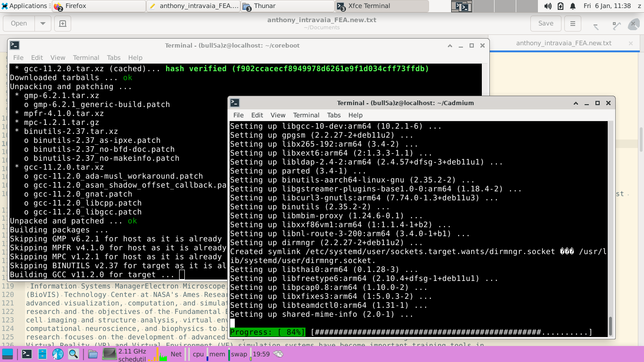Expand the recent files arrow beside Open

(x=42, y=23)
